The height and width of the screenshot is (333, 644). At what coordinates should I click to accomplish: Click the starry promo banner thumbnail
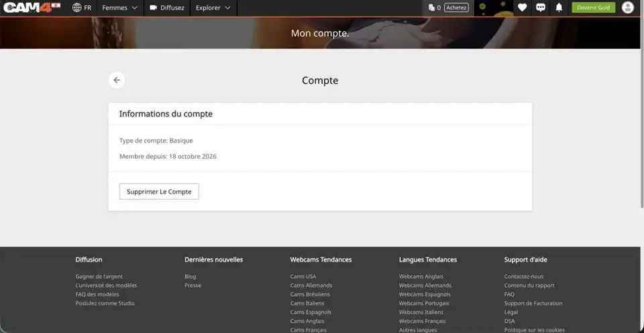pos(494,8)
